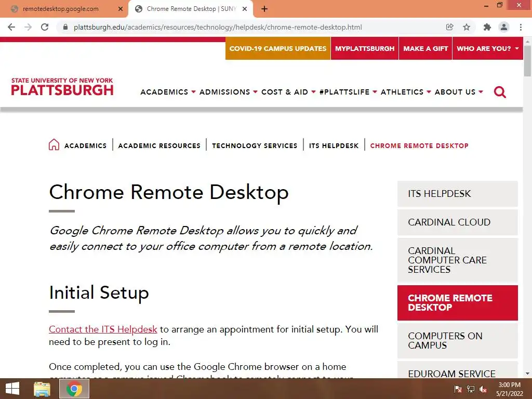Image resolution: width=532 pixels, height=399 pixels.
Task: Click the home icon in the breadcrumb
Action: coord(54,144)
